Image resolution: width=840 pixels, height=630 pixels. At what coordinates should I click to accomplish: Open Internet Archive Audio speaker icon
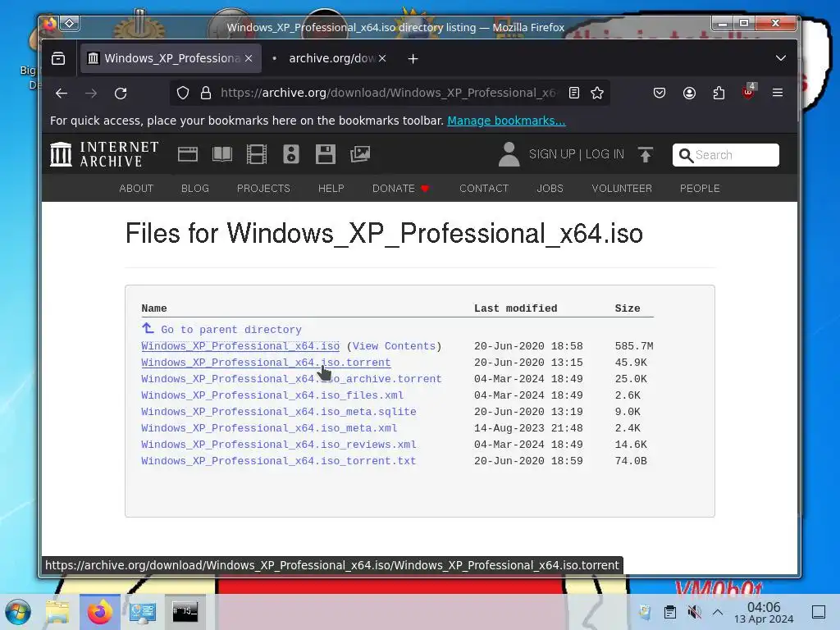(291, 154)
